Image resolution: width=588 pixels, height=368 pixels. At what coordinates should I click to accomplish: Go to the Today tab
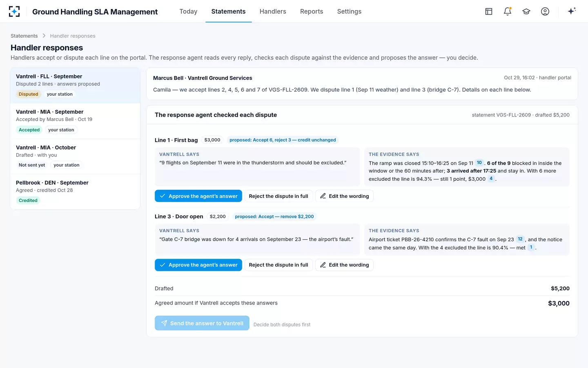tap(188, 11)
